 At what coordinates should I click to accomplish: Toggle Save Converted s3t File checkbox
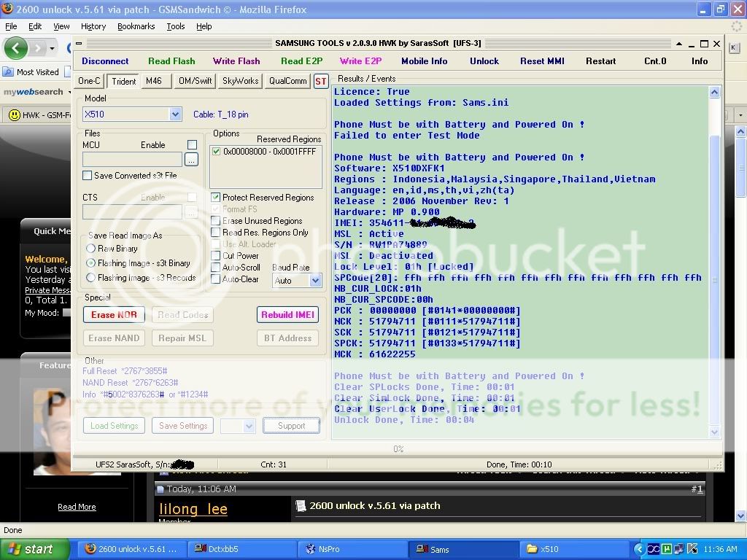tap(88, 175)
